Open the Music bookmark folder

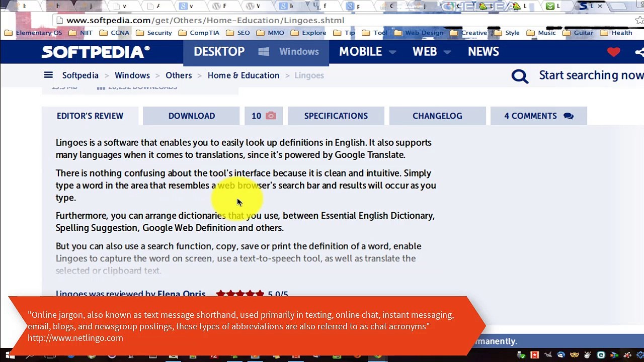[x=541, y=33]
